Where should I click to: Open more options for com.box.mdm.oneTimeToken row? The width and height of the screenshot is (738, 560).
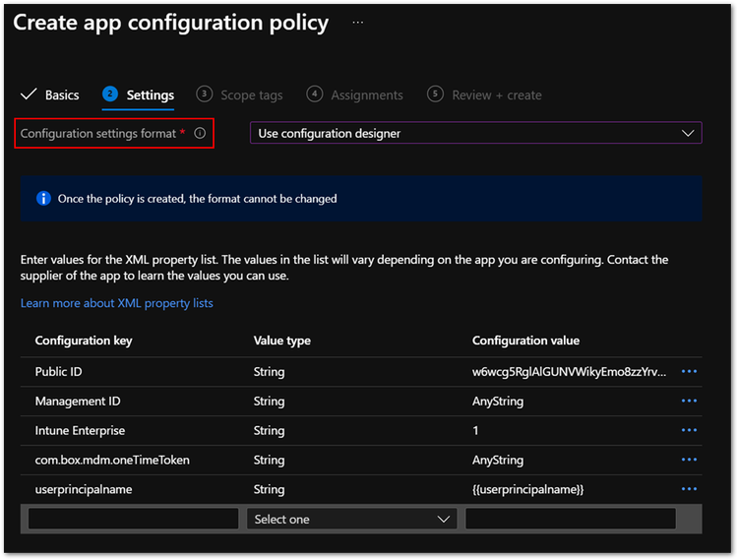tap(689, 460)
